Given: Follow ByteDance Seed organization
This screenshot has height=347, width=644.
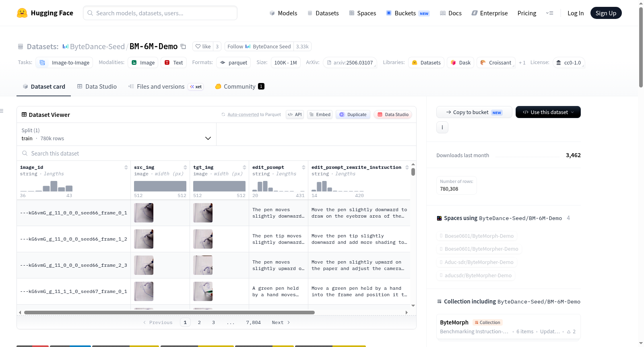Looking at the screenshot, I should pos(259,46).
